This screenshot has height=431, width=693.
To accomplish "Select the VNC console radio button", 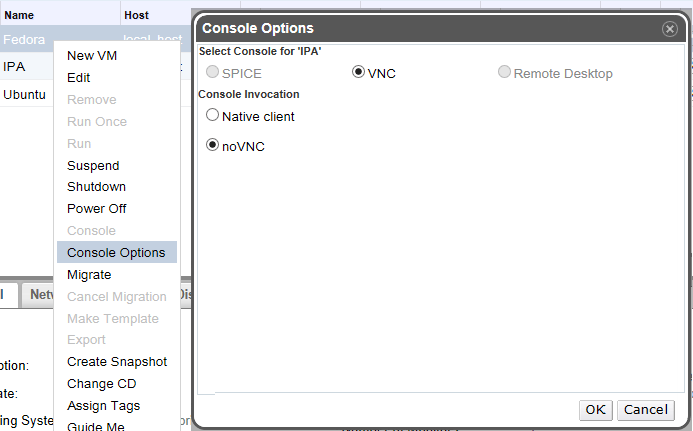I will (x=359, y=73).
